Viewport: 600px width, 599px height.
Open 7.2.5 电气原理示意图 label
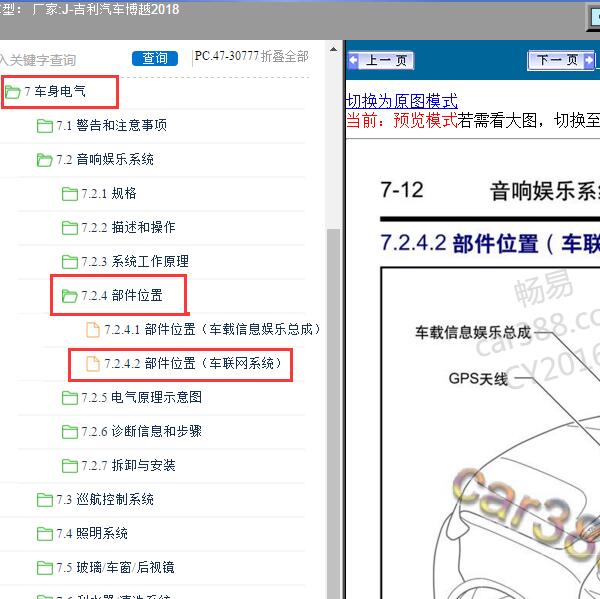click(142, 397)
